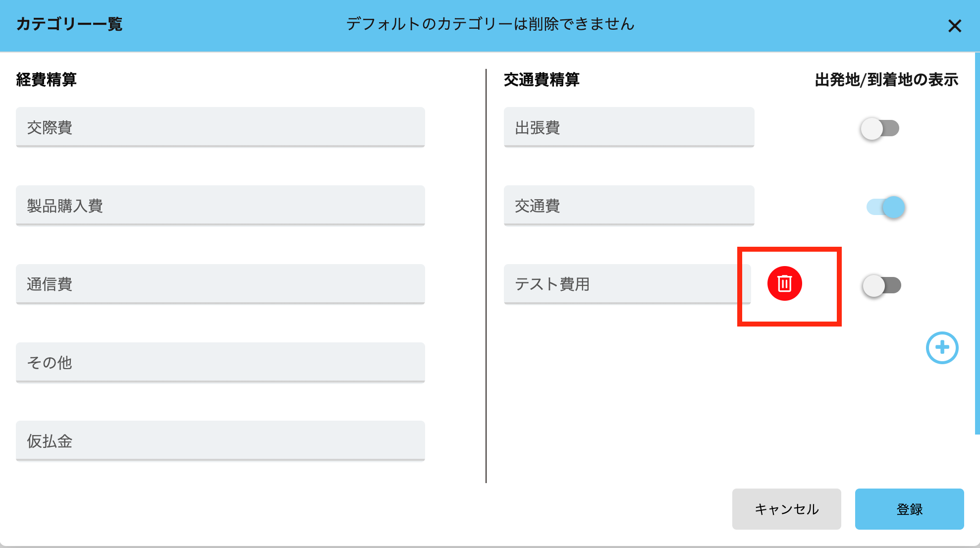This screenshot has height=548, width=980.
Task: Click the 交通費精算 section heading
Action: (x=542, y=80)
